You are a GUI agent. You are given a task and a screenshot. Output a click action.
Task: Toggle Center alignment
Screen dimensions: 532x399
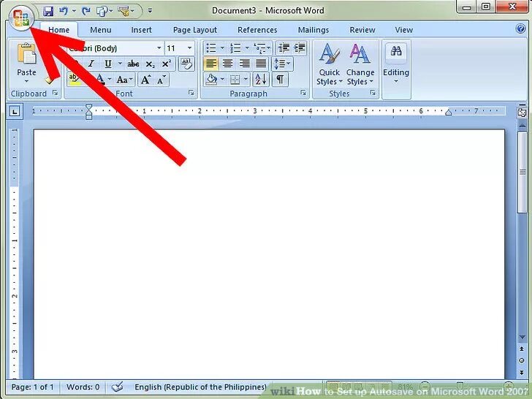tap(227, 64)
